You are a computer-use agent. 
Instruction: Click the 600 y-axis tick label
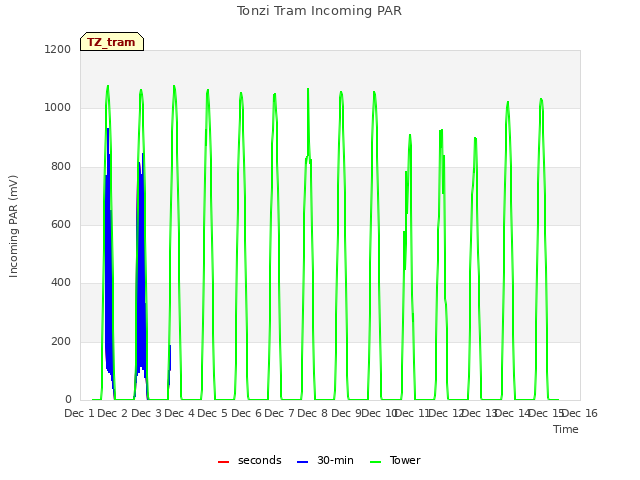tap(61, 224)
